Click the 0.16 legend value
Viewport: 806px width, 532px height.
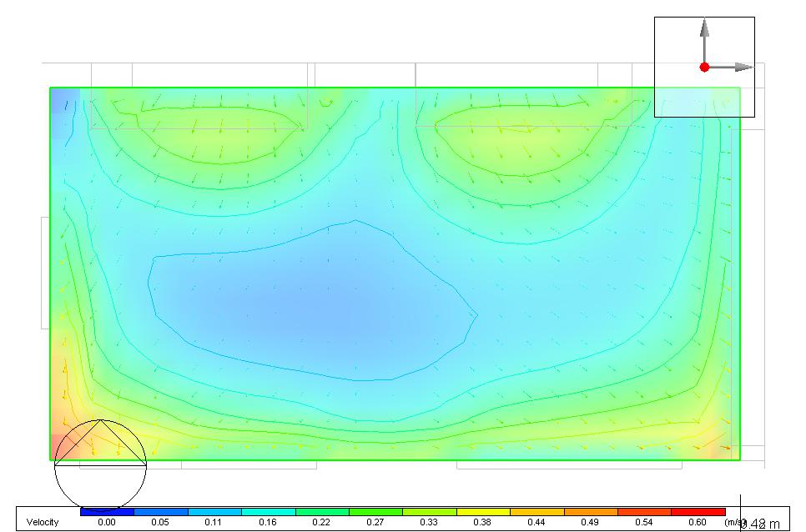click(x=268, y=522)
